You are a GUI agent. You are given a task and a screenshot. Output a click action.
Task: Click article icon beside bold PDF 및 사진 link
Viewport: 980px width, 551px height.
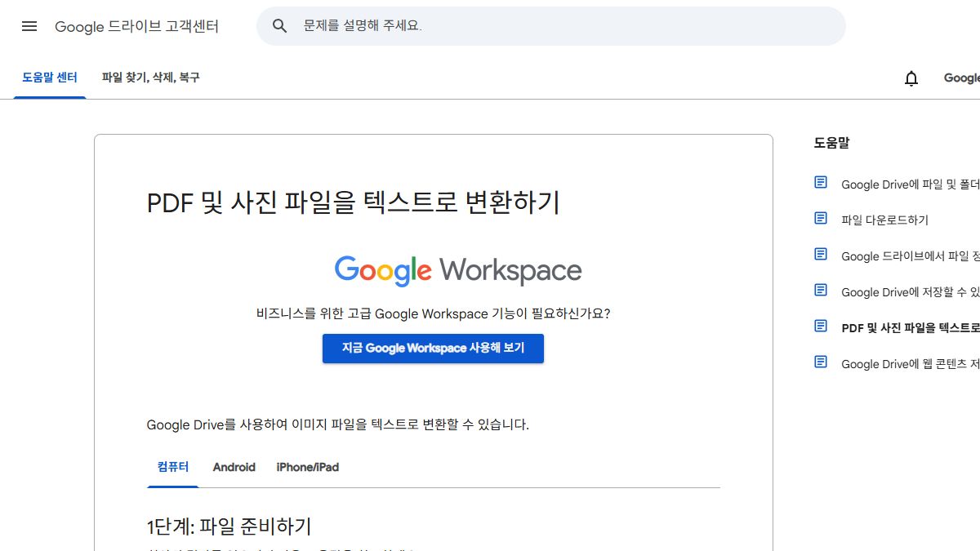(x=821, y=327)
